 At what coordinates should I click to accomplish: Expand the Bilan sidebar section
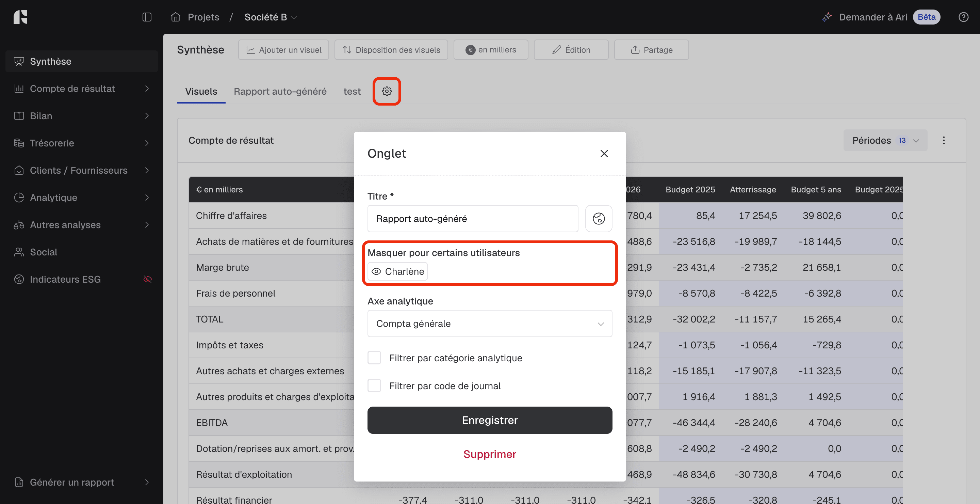click(x=147, y=116)
